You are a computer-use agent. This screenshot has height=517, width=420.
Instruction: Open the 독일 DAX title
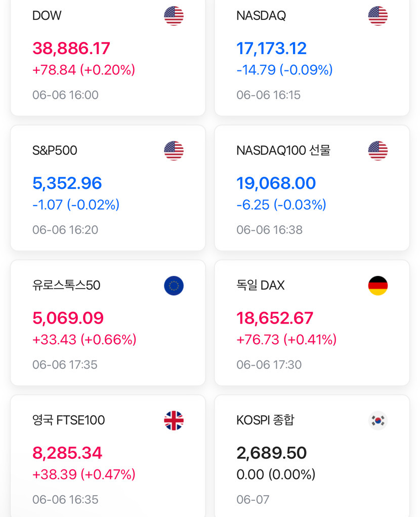point(260,286)
